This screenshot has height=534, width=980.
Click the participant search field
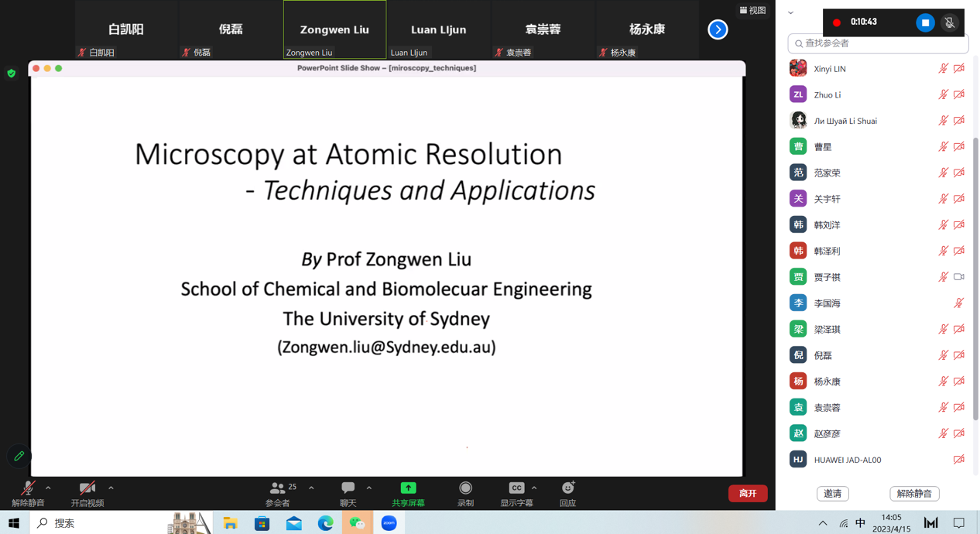pyautogui.click(x=879, y=43)
